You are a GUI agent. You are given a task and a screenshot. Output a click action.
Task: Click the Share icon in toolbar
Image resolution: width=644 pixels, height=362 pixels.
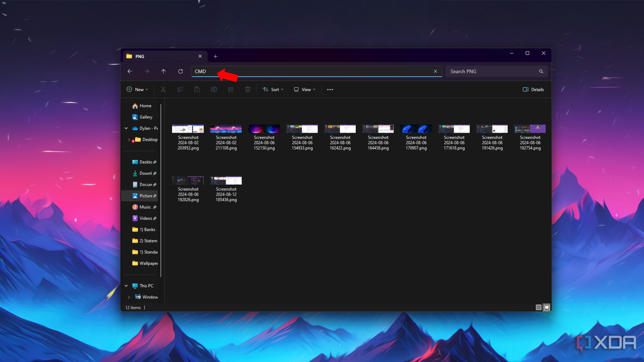click(x=230, y=89)
